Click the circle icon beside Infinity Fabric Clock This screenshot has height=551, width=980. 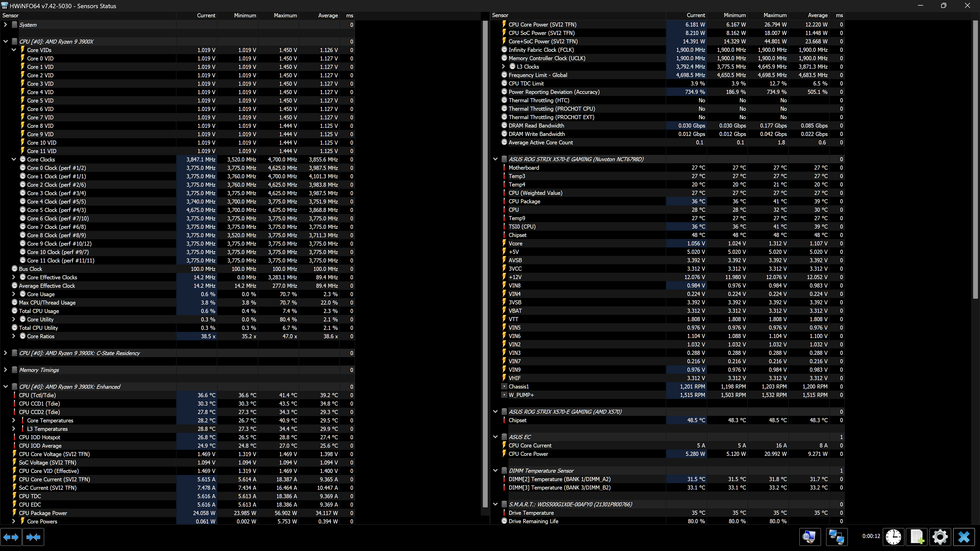504,50
